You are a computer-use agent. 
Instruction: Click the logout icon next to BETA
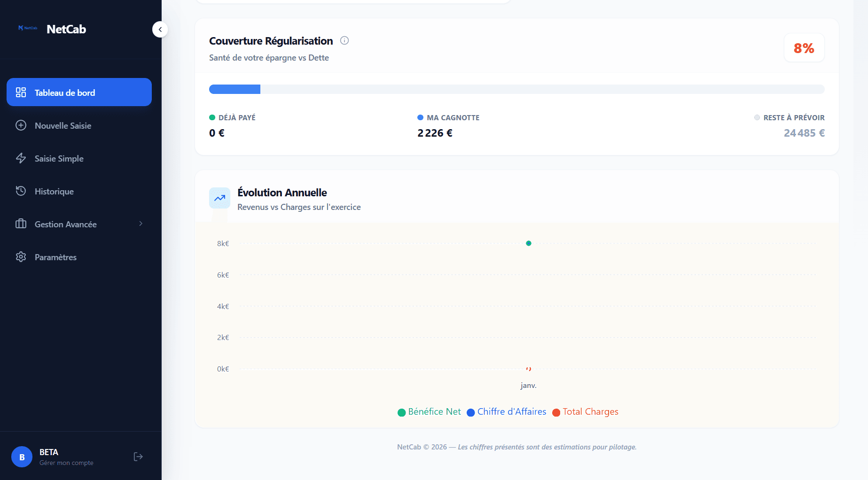pos(138,457)
